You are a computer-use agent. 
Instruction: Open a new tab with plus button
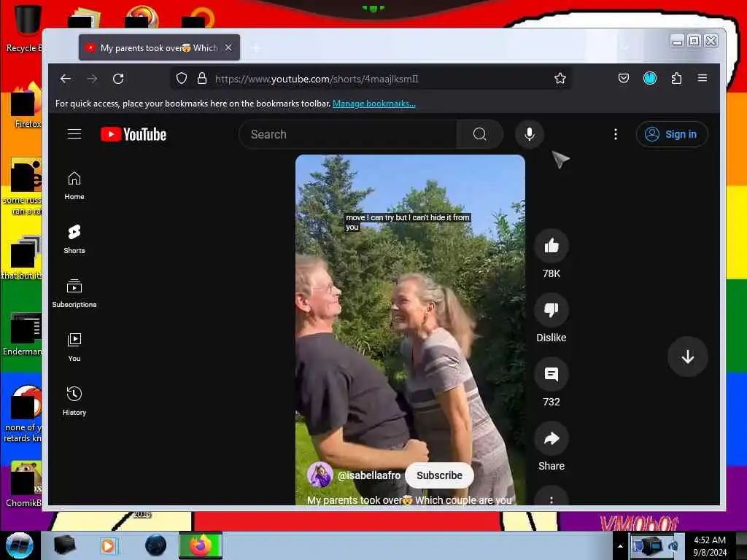(x=256, y=47)
